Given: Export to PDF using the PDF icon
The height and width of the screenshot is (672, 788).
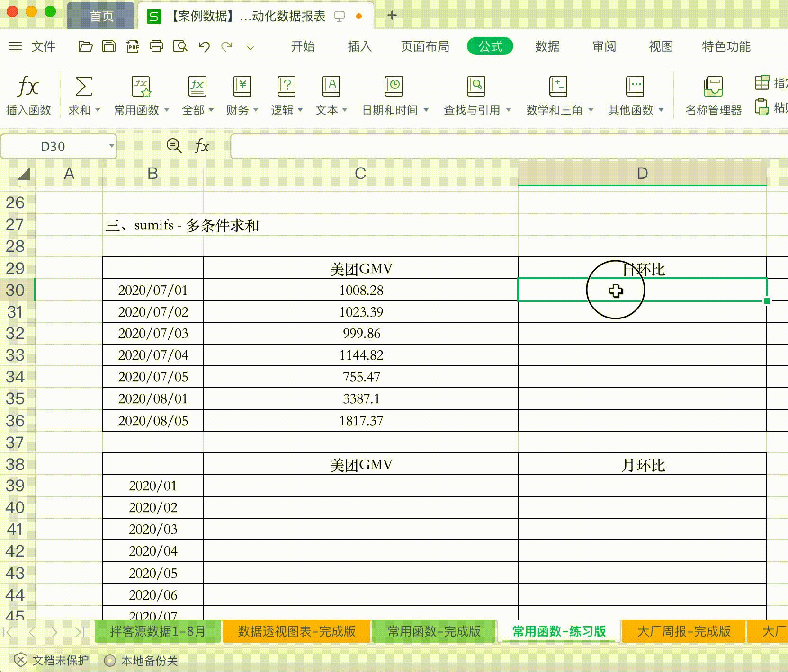Looking at the screenshot, I should point(133,46).
